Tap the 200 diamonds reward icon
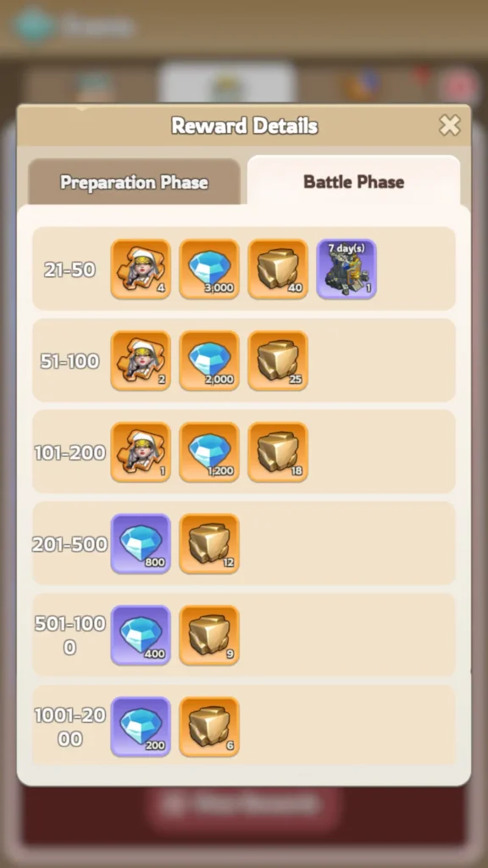 (141, 726)
